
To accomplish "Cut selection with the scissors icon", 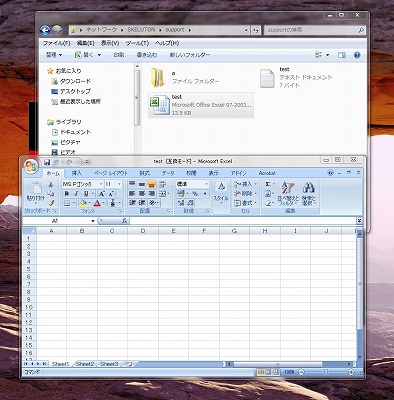I will pyautogui.click(x=51, y=184).
